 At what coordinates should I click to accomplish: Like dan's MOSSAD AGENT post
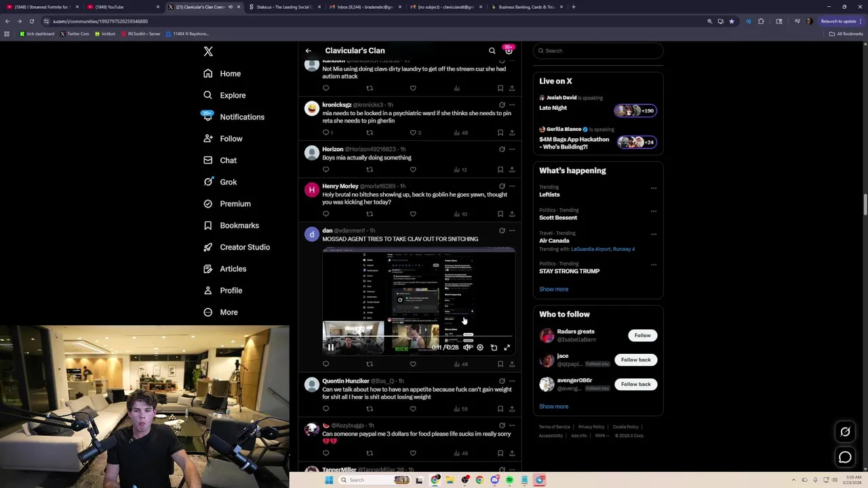pyautogui.click(x=413, y=364)
